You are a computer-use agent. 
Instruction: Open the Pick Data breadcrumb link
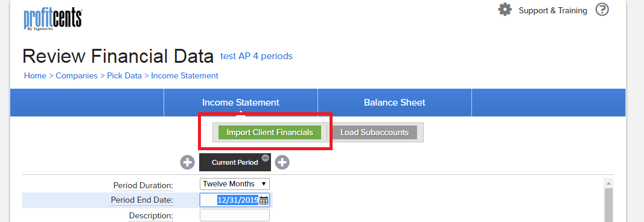coord(124,75)
